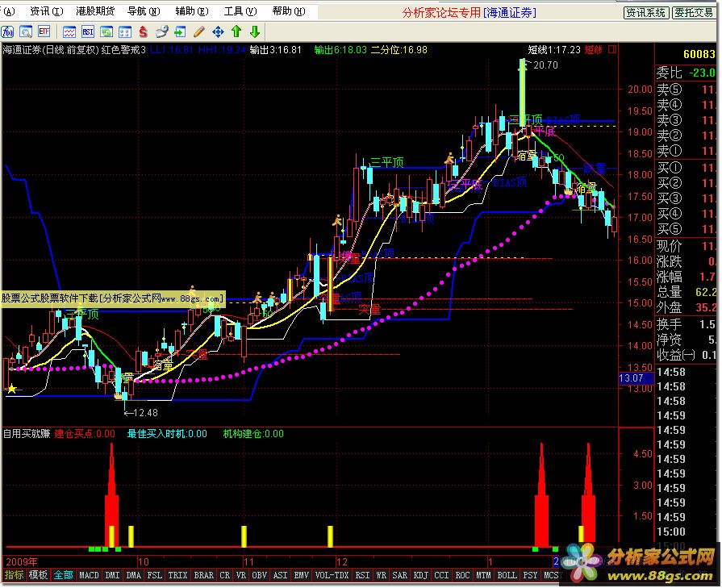The width and height of the screenshot is (722, 588).
Task: Select the KDJ indicator tab
Action: point(421,574)
